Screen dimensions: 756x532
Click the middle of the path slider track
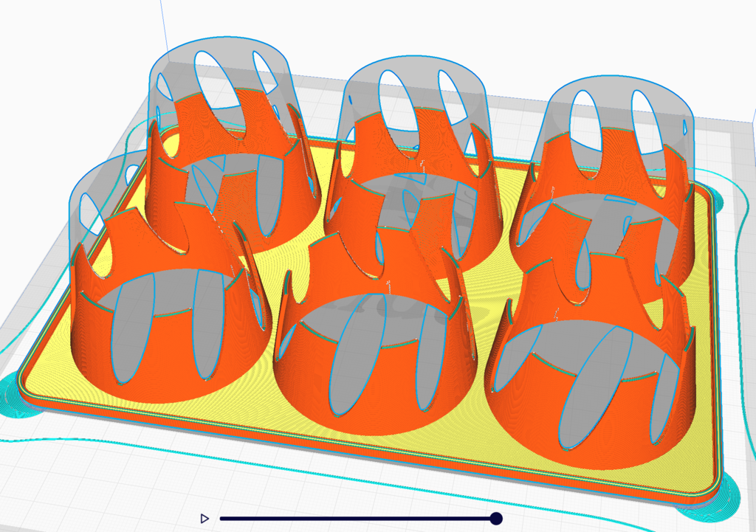click(x=358, y=519)
